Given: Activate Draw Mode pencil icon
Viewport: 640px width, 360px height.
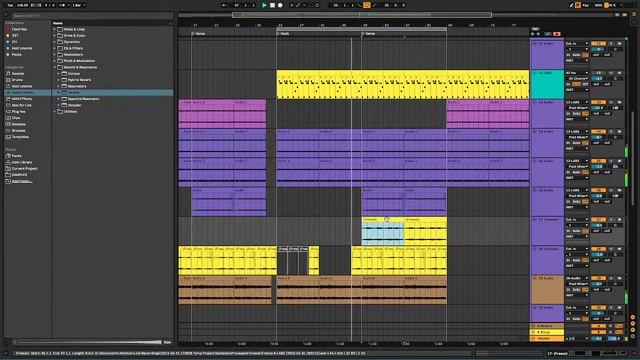Looking at the screenshot, I should [x=571, y=5].
